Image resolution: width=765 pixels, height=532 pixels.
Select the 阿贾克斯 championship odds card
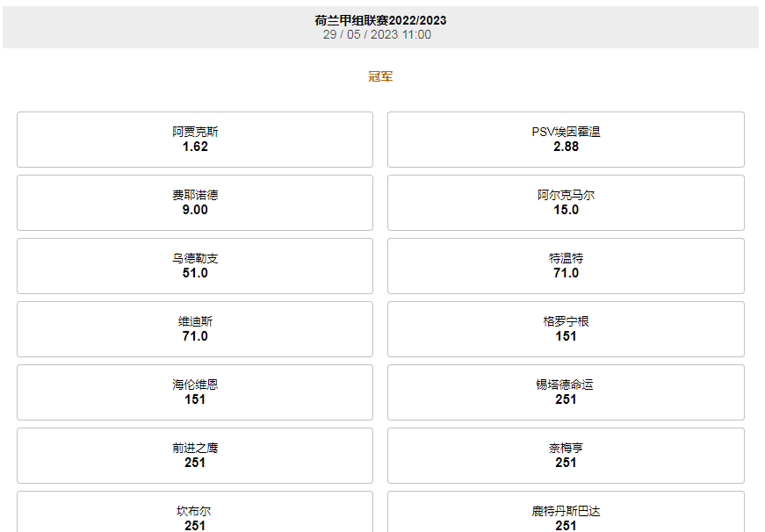194,139
